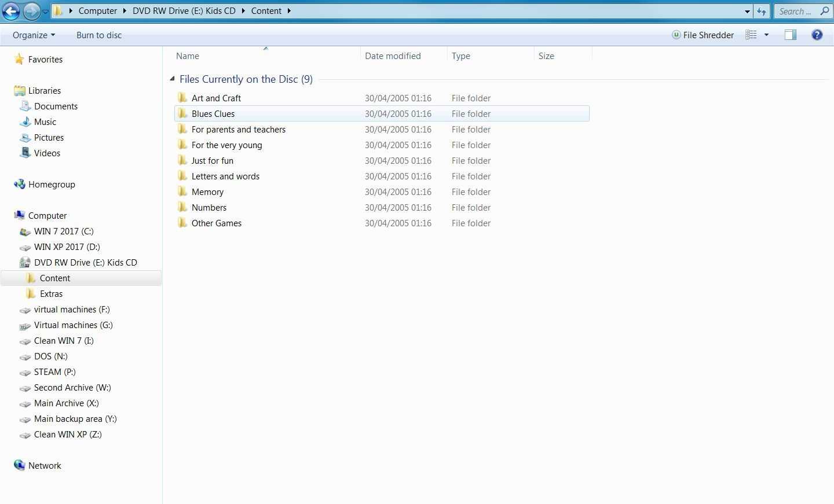Sort by Date modified column header
Image resolution: width=834 pixels, height=504 pixels.
393,56
